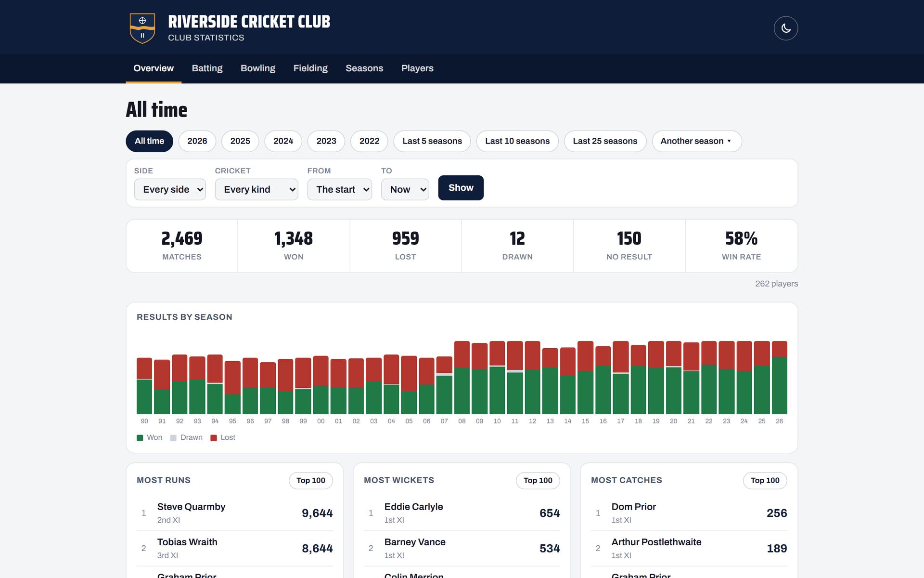
Task: Open Top 100 for Most Runs
Action: [x=311, y=480]
